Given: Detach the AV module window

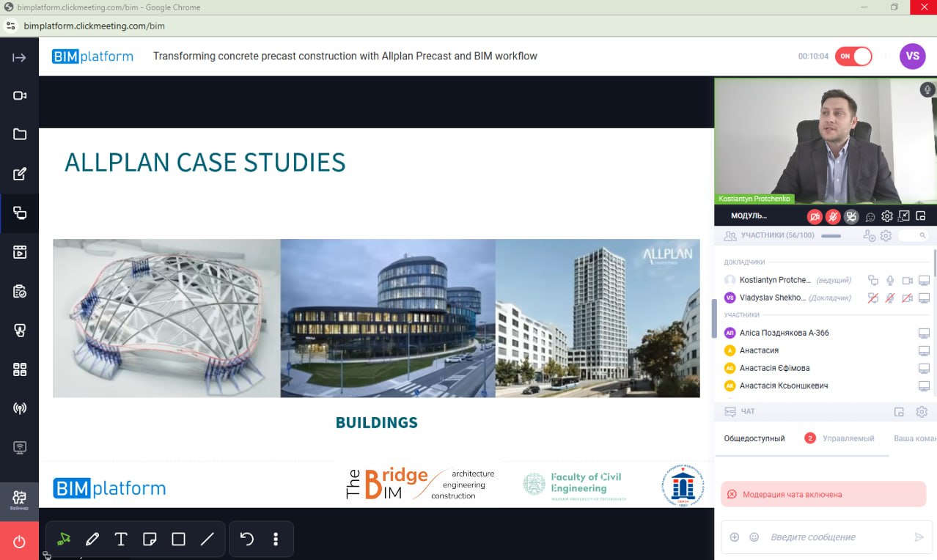Looking at the screenshot, I should tap(921, 216).
